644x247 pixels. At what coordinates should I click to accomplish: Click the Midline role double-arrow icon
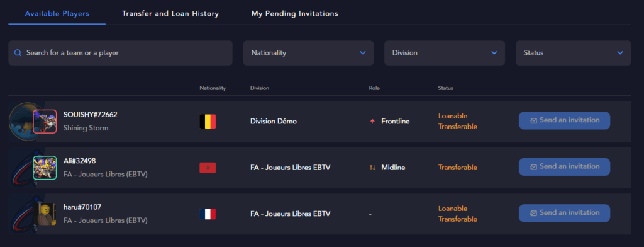372,168
